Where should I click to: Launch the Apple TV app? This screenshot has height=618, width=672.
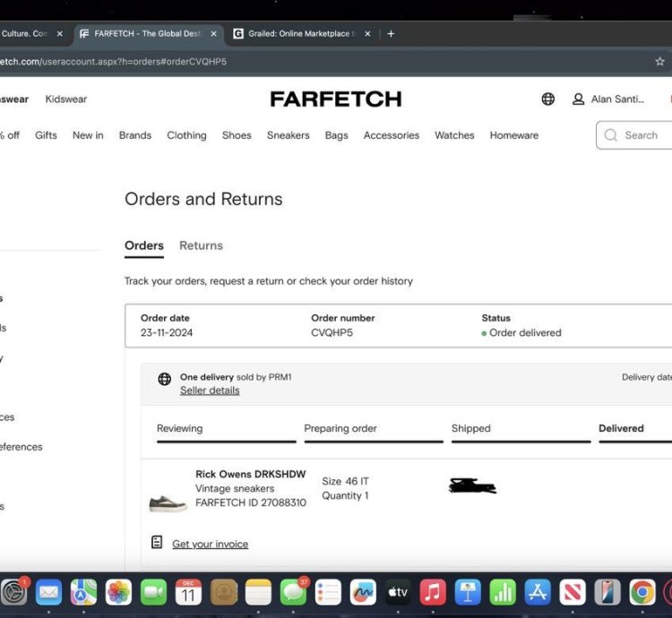coord(398,593)
